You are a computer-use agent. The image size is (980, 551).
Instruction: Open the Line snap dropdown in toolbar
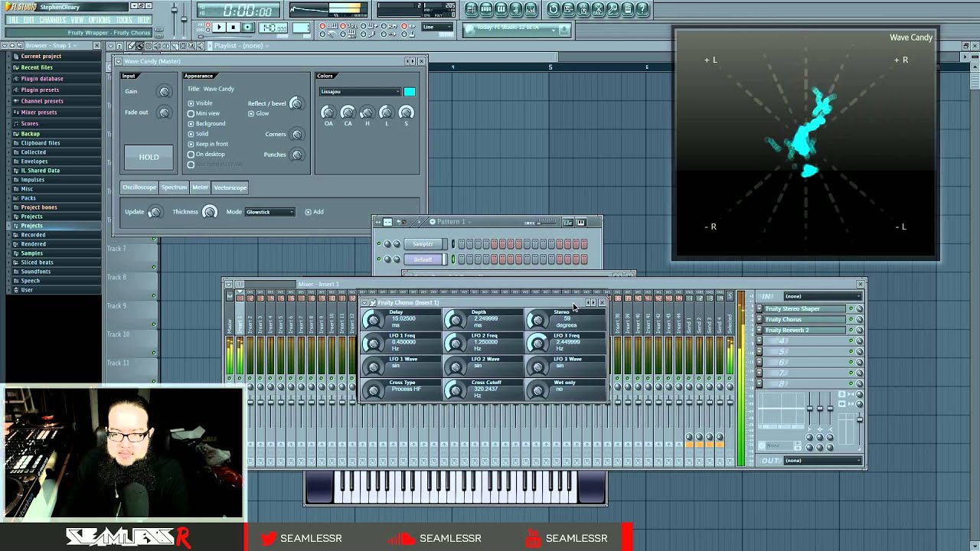click(438, 28)
